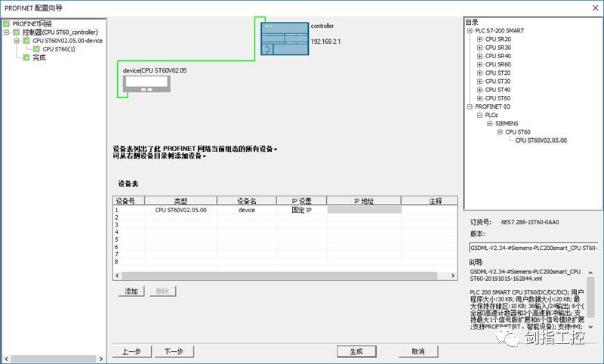This screenshot has width=604, height=364.
Task: Select the controller PLC device graphic
Action: tap(285, 39)
